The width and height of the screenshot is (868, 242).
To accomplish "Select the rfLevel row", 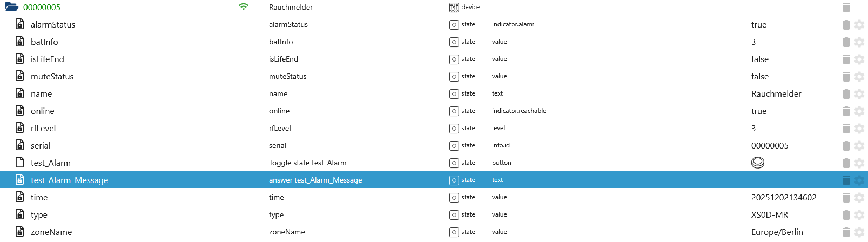I will pos(43,129).
